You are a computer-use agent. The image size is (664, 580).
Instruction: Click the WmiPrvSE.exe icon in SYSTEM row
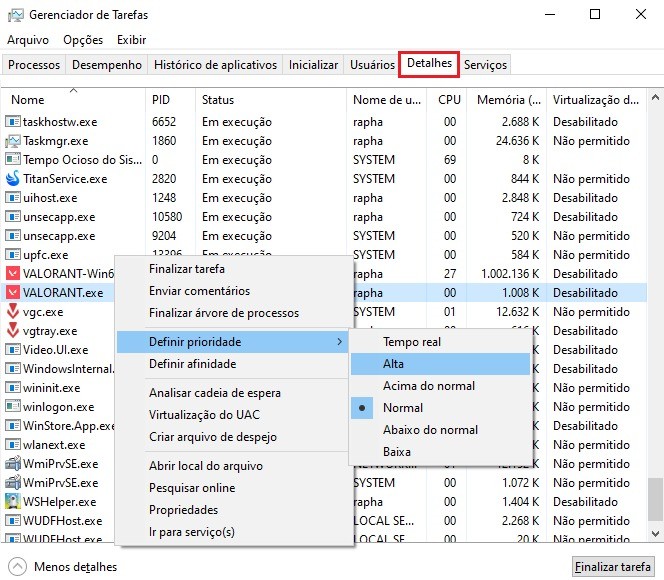pos(13,483)
